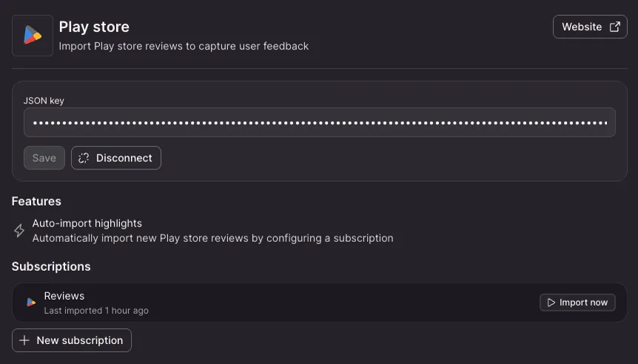Open the Website external link button
Image resolution: width=638 pixels, height=364 pixels.
tap(590, 27)
